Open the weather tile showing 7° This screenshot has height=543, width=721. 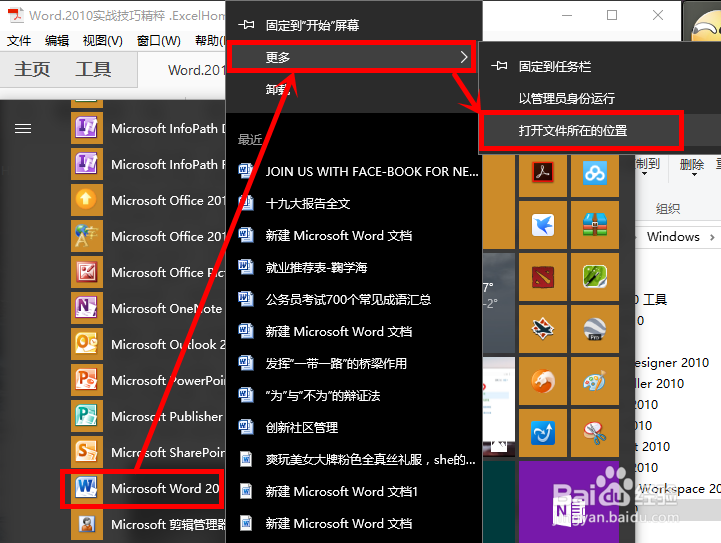[x=498, y=303]
